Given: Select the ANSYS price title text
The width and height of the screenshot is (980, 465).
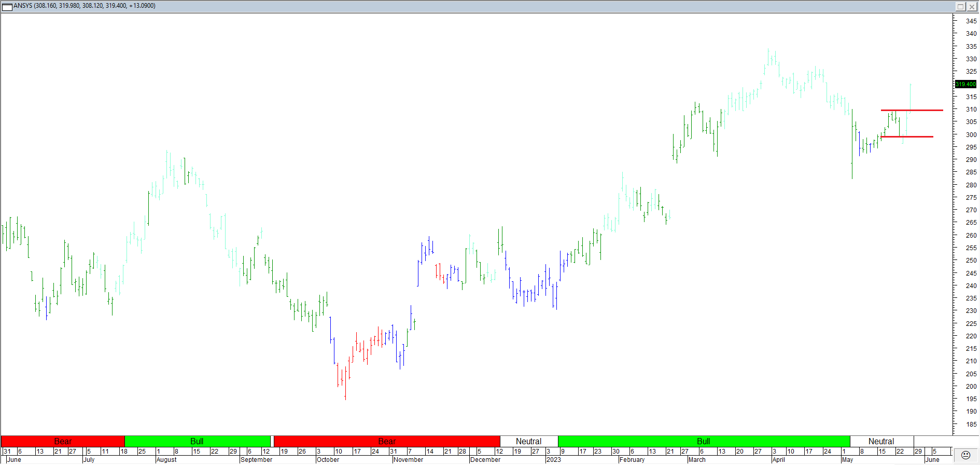Looking at the screenshot, I should click(85, 6).
